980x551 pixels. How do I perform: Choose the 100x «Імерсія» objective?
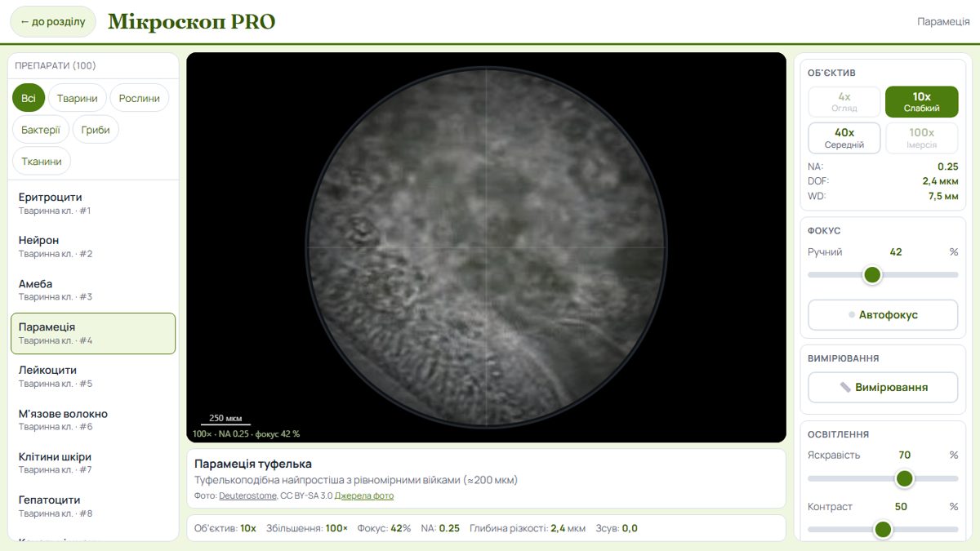click(922, 138)
